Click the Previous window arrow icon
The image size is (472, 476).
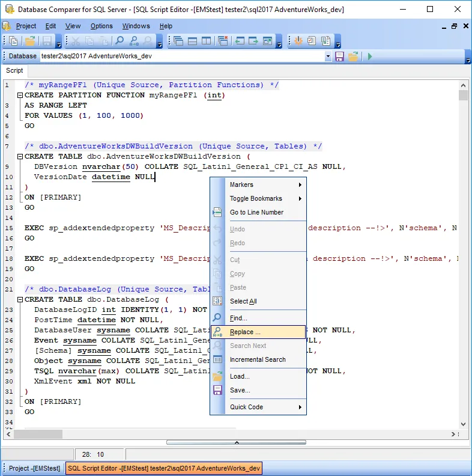(x=240, y=41)
